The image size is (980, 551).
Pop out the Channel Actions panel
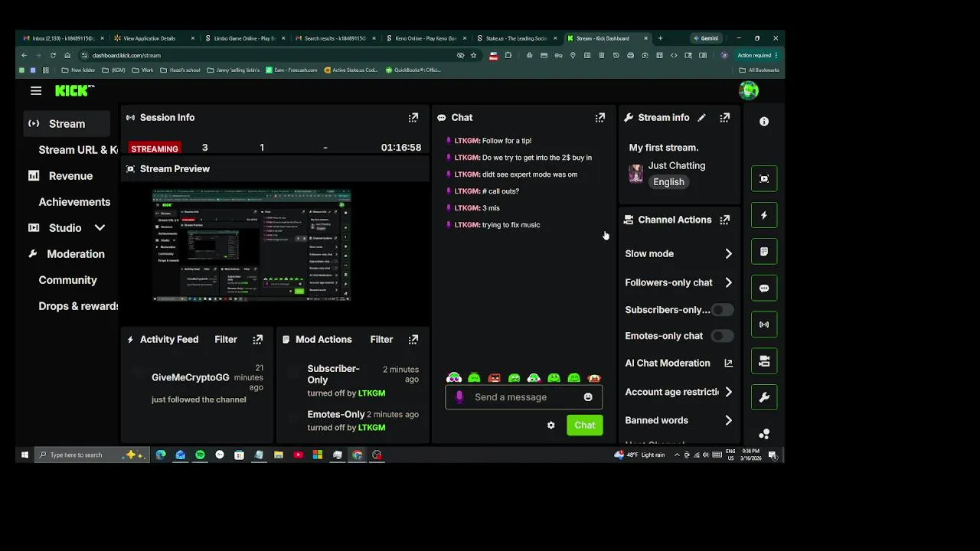pyautogui.click(x=725, y=220)
